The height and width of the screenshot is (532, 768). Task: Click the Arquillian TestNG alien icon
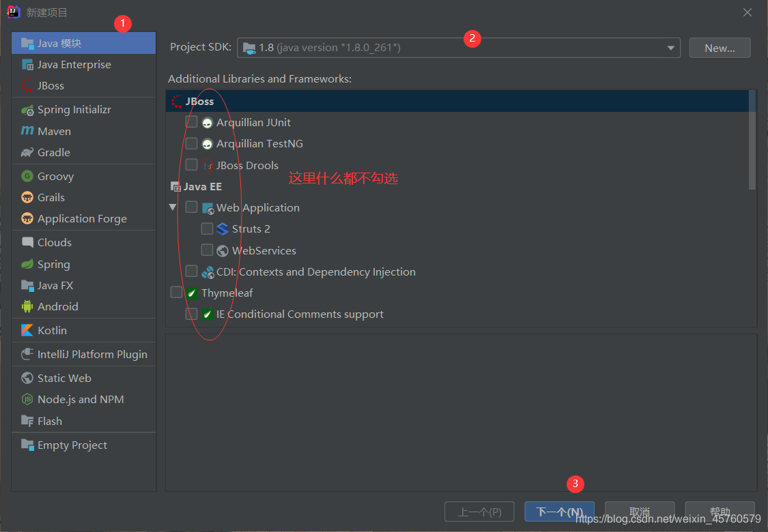(207, 144)
